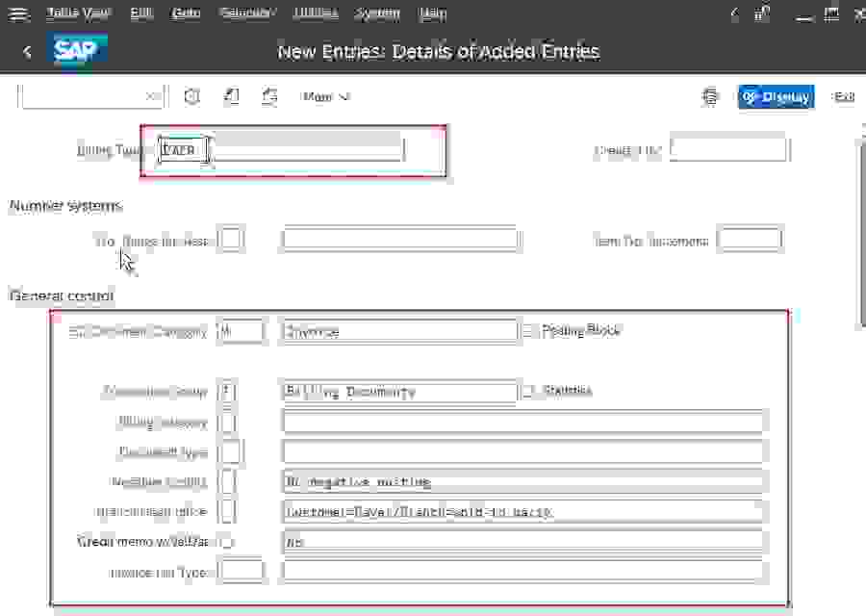The width and height of the screenshot is (866, 616).
Task: Click the No. Range int. assignment field
Action: coord(231,240)
